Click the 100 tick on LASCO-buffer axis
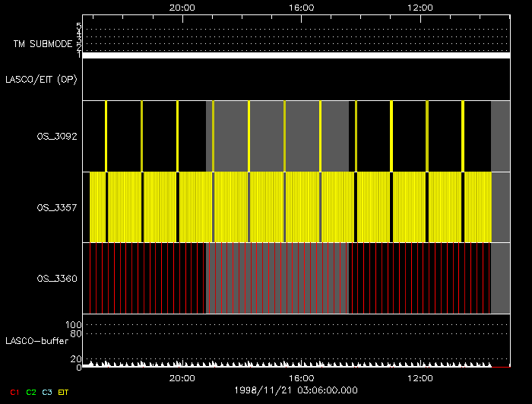This screenshot has height=404, width=532. pos(73,325)
